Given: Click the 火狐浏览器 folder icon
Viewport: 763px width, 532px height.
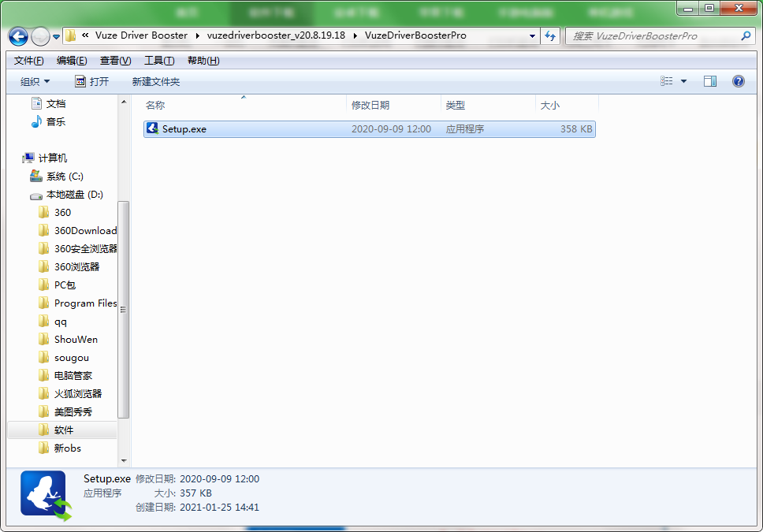Looking at the screenshot, I should click(44, 393).
